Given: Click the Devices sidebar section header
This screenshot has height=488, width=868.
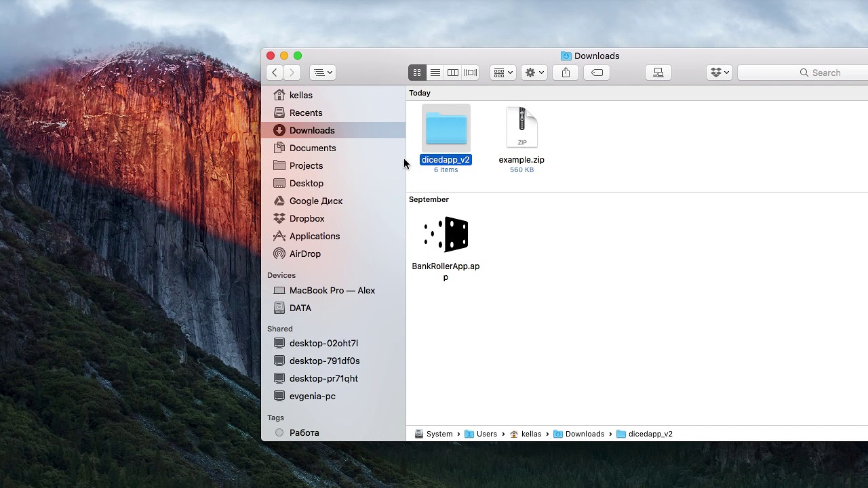Looking at the screenshot, I should tap(281, 275).
